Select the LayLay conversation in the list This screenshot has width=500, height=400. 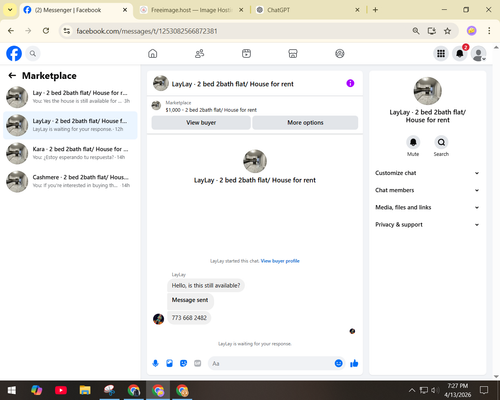[70, 125]
